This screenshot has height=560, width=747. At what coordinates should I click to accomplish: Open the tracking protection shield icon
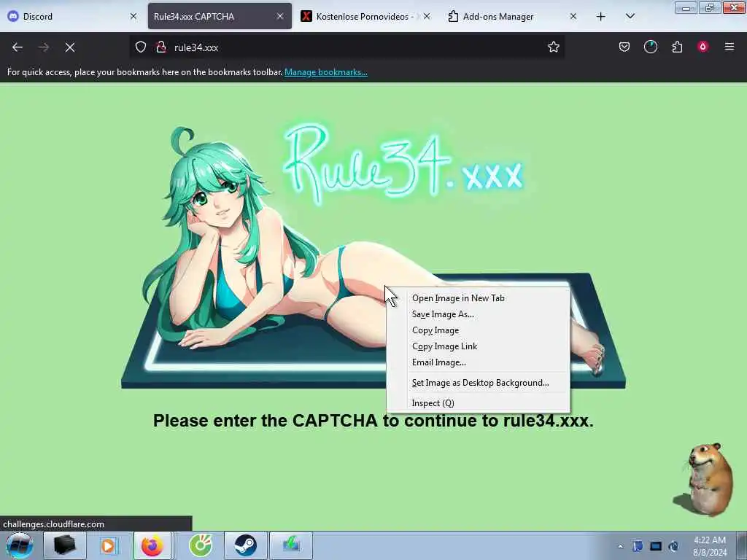[x=141, y=47]
